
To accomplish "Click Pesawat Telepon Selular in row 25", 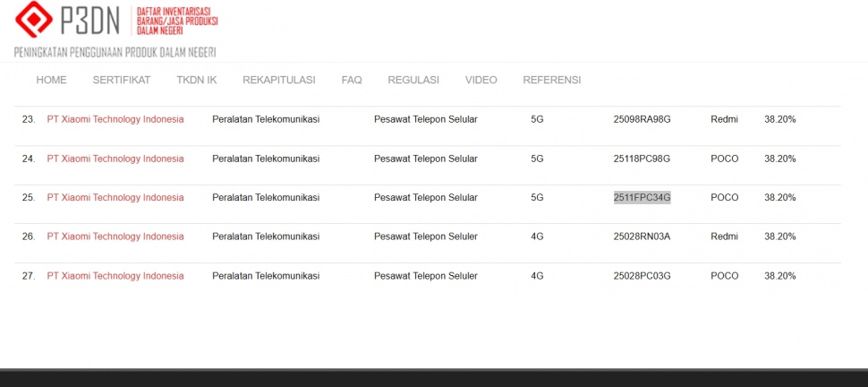I will pos(426,197).
